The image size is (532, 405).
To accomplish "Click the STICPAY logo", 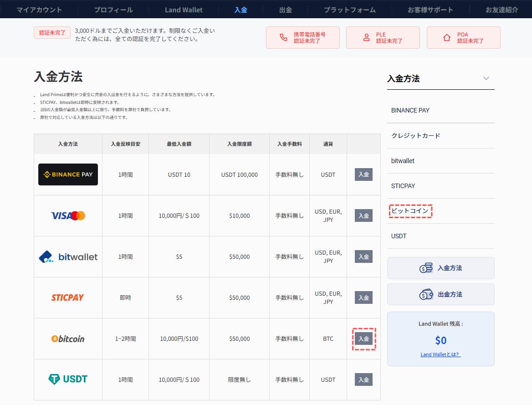I will (68, 297).
